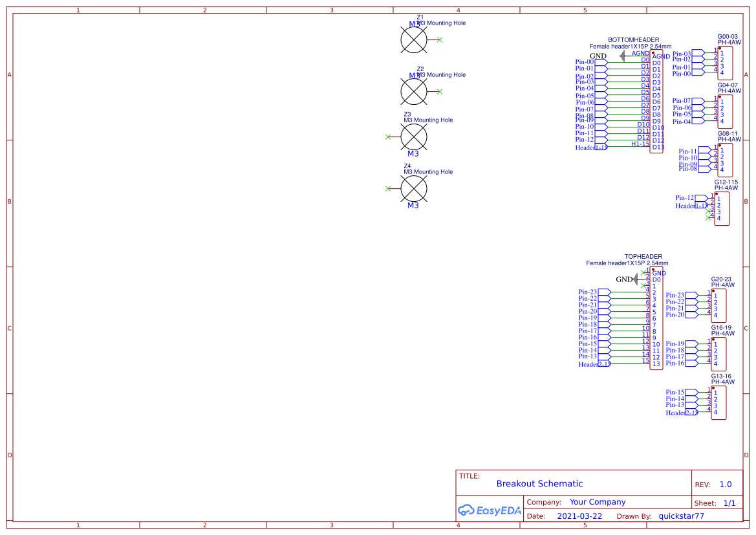
Task: Select the Z1 mounting hole symbol
Action: pos(414,39)
